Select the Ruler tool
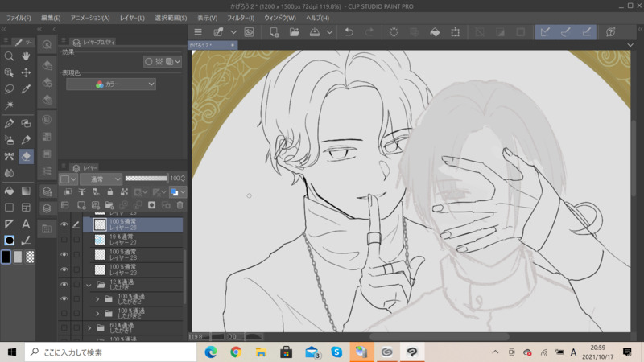Screen dimensions: 644x362 pyautogui.click(x=9, y=224)
